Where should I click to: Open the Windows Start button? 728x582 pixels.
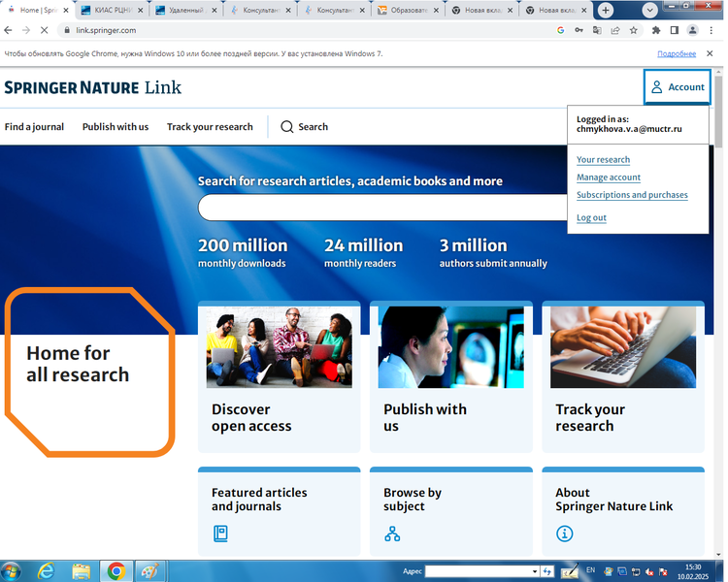point(11,571)
